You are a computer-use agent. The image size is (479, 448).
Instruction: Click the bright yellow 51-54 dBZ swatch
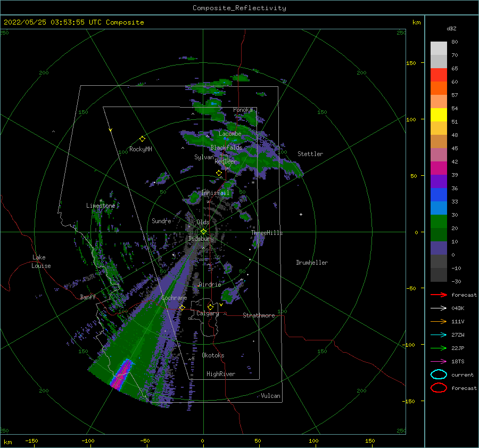click(x=439, y=115)
